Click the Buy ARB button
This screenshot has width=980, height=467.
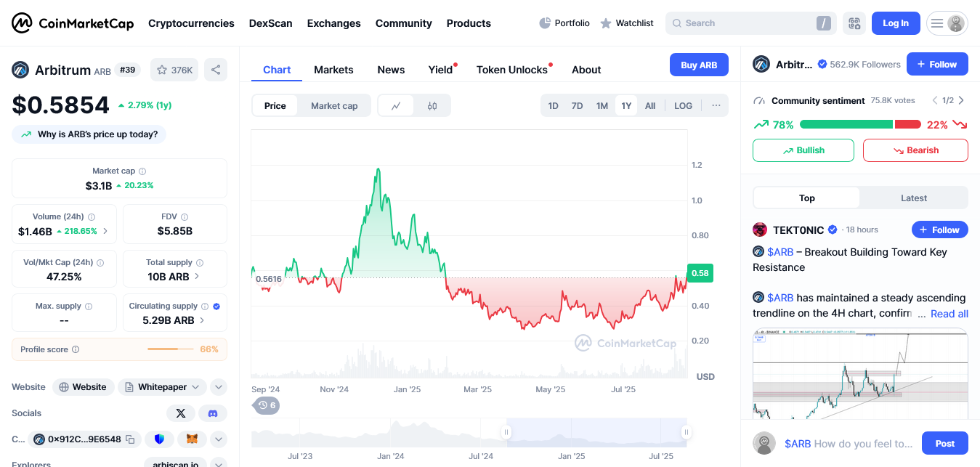coord(699,65)
